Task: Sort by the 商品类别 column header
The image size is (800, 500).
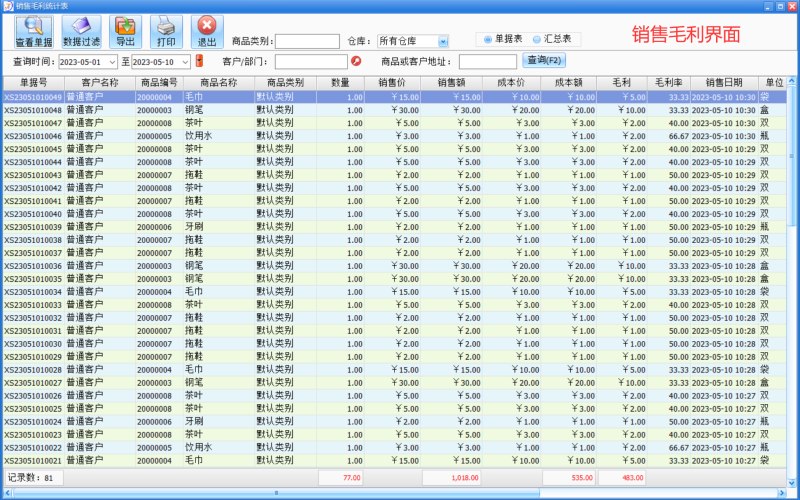Action: pyautogui.click(x=286, y=83)
